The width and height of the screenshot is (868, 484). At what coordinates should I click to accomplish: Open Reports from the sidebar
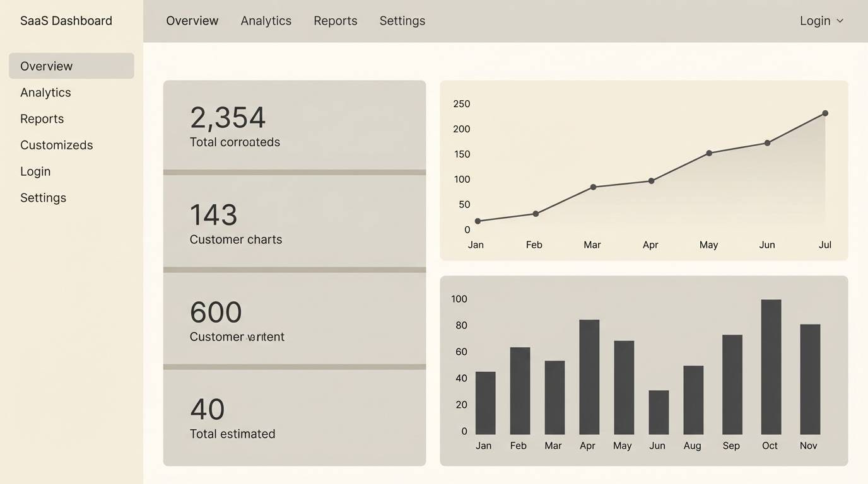pyautogui.click(x=42, y=118)
